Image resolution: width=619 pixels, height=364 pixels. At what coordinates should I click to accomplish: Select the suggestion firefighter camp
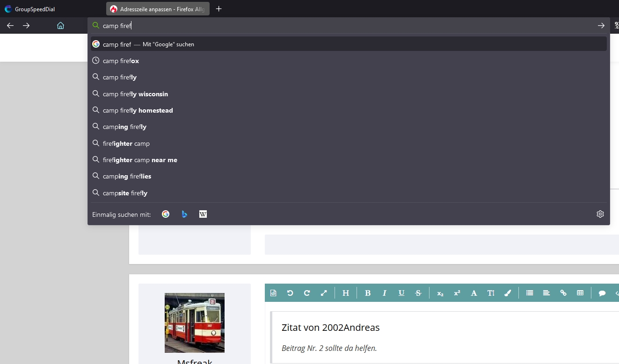tap(349, 143)
